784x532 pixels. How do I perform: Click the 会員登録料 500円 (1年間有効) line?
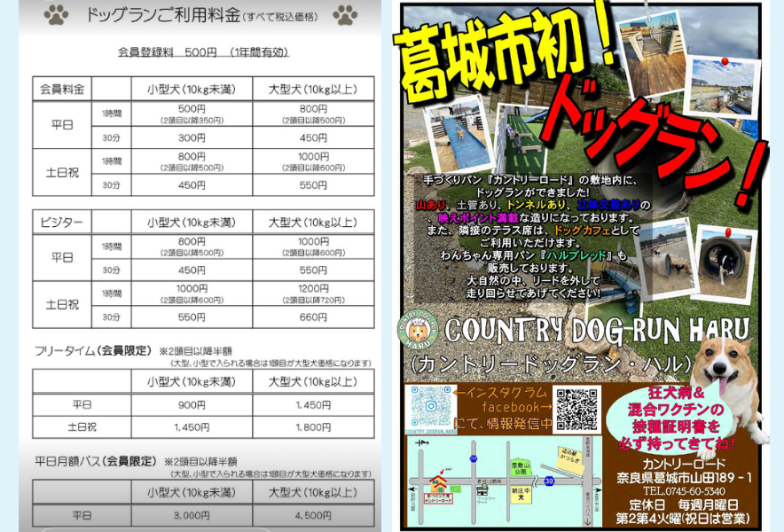[203, 52]
